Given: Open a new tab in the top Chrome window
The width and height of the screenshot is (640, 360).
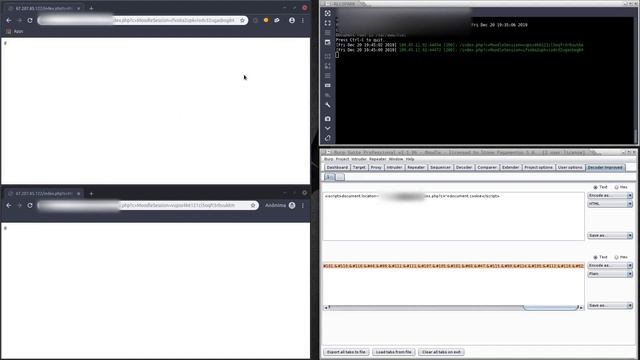Looking at the screenshot, I should (91, 8).
